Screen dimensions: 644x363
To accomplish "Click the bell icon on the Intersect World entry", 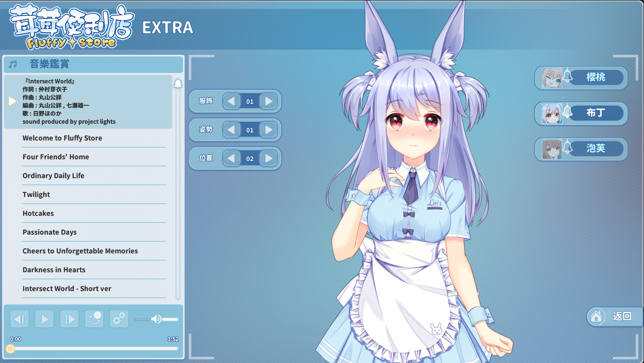I will (x=178, y=84).
